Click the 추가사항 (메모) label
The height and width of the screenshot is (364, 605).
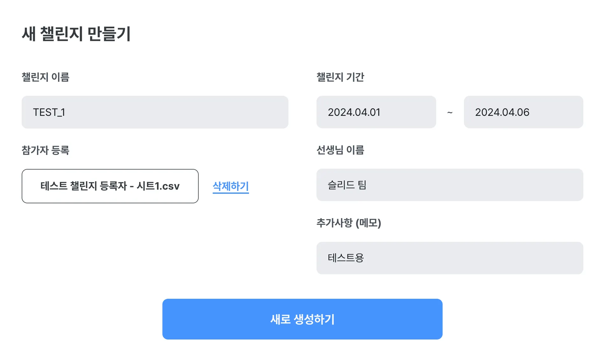[349, 223]
